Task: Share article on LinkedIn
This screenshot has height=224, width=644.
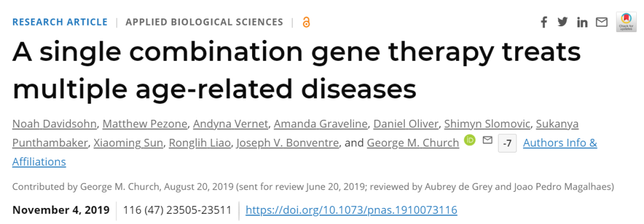Action: 582,22
